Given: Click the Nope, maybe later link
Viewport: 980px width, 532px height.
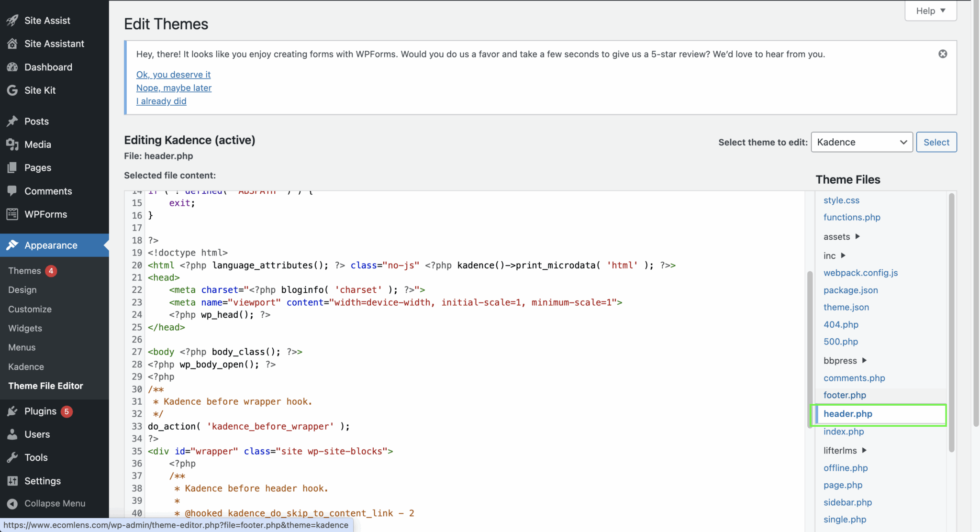Looking at the screenshot, I should (174, 88).
